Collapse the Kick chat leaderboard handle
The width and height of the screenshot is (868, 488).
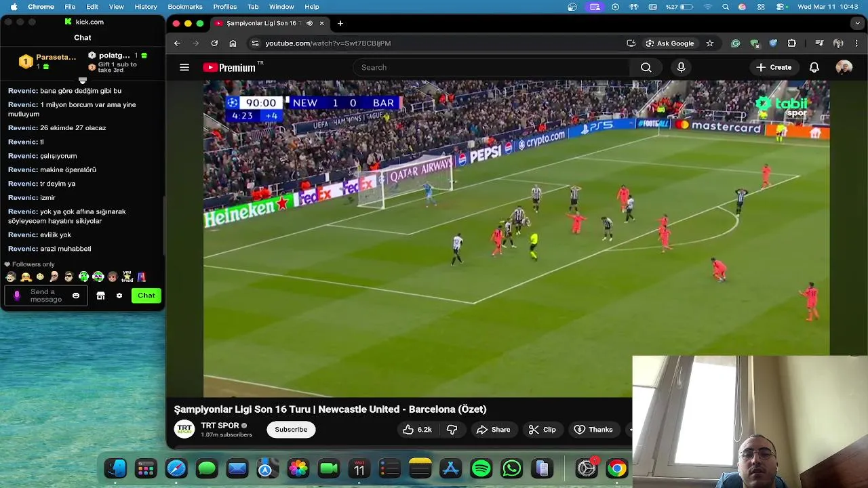[83, 81]
